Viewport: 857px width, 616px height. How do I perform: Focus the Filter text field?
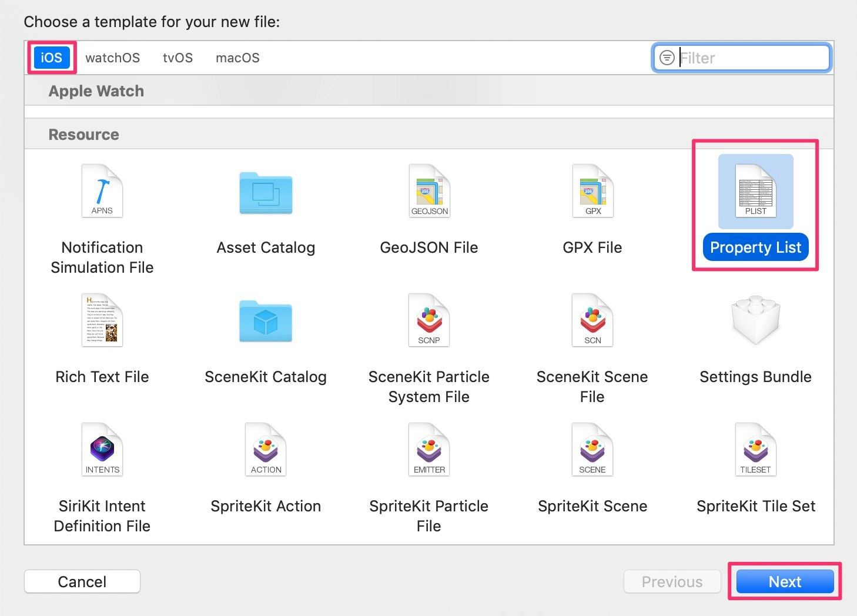coord(742,58)
